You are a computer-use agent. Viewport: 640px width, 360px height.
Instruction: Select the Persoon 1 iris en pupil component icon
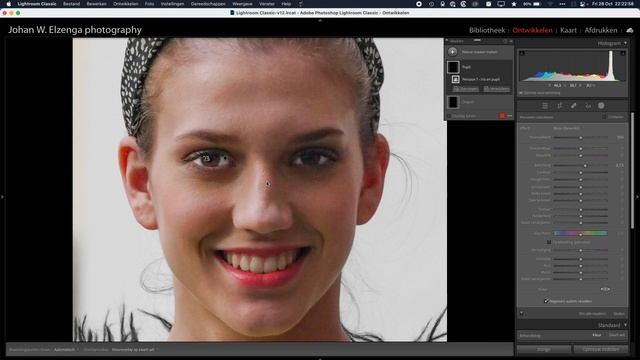(456, 79)
